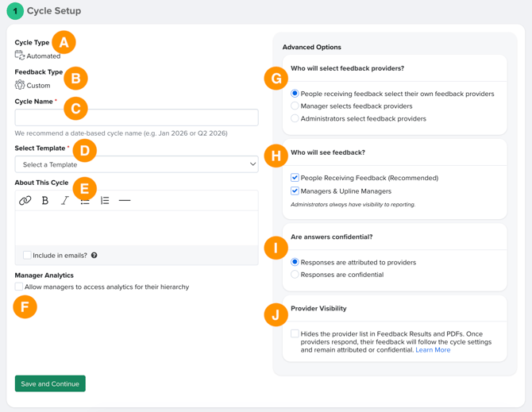
Task: Uncheck People Receiving Feedback (Recommended)
Action: tap(295, 178)
